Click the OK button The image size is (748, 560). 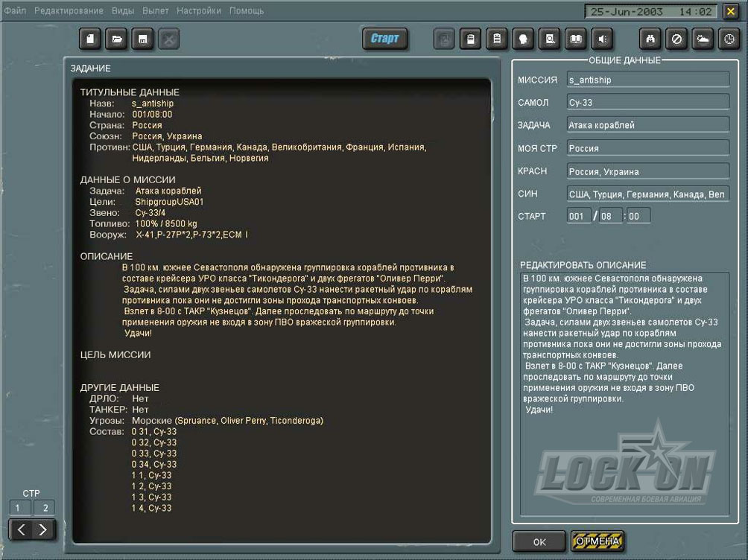pos(539,541)
